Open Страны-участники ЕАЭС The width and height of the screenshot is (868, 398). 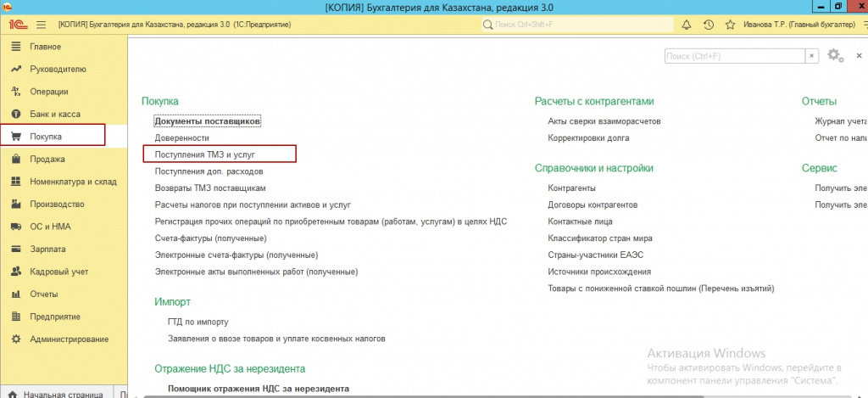[596, 255]
